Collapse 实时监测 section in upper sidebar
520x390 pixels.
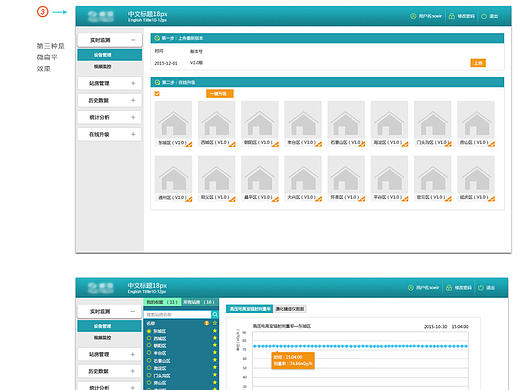coord(133,40)
